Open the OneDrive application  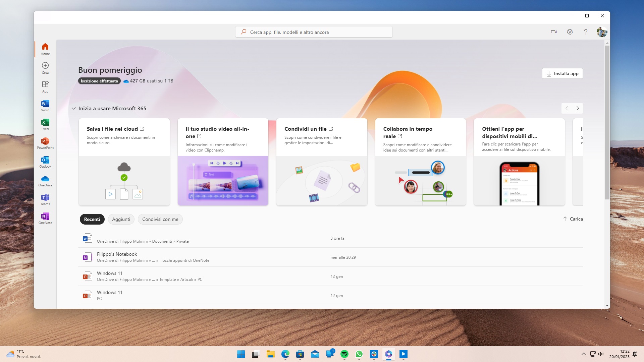(45, 180)
